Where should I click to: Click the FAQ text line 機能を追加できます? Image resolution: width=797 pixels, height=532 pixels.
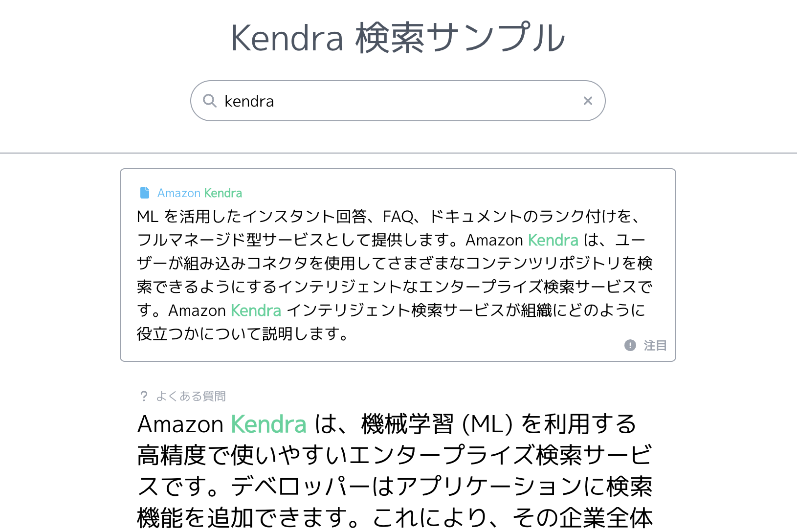395,518
